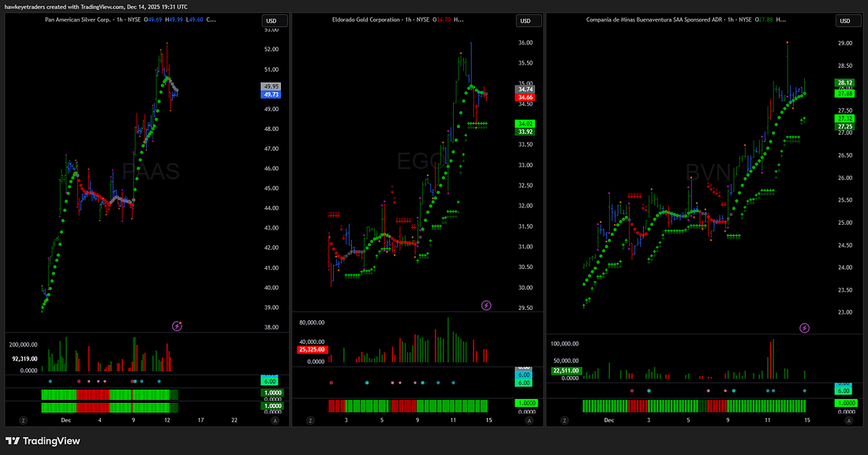Click the red 25,325.00 volume label

[312, 350]
